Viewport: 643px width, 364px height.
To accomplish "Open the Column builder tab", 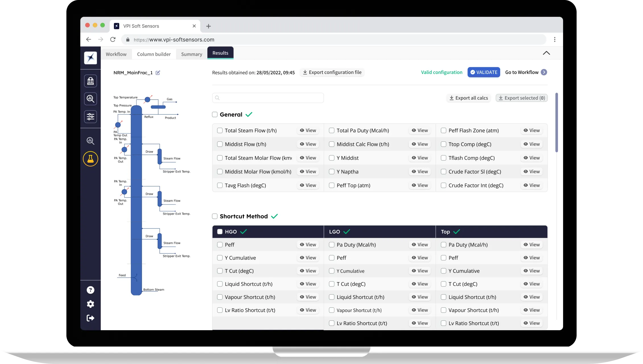I will point(154,54).
